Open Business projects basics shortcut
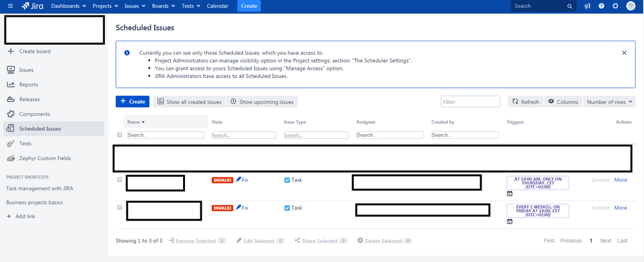The width and height of the screenshot is (644, 262). [35, 203]
